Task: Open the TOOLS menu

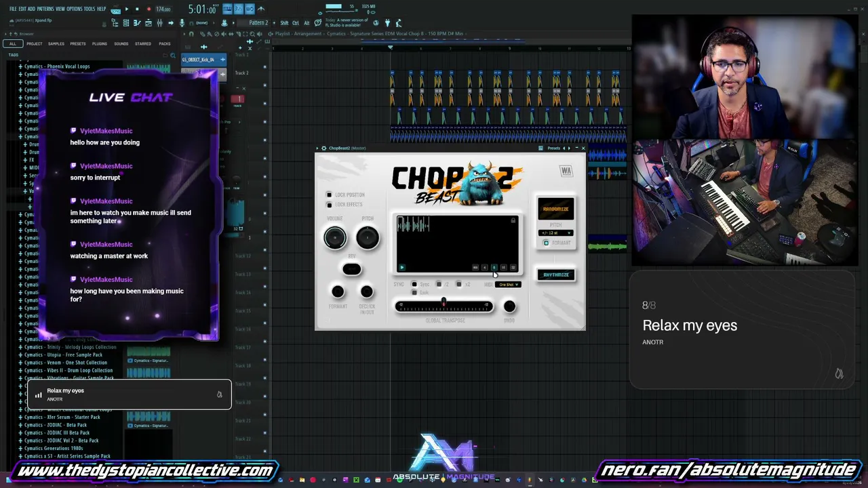Action: (x=90, y=9)
